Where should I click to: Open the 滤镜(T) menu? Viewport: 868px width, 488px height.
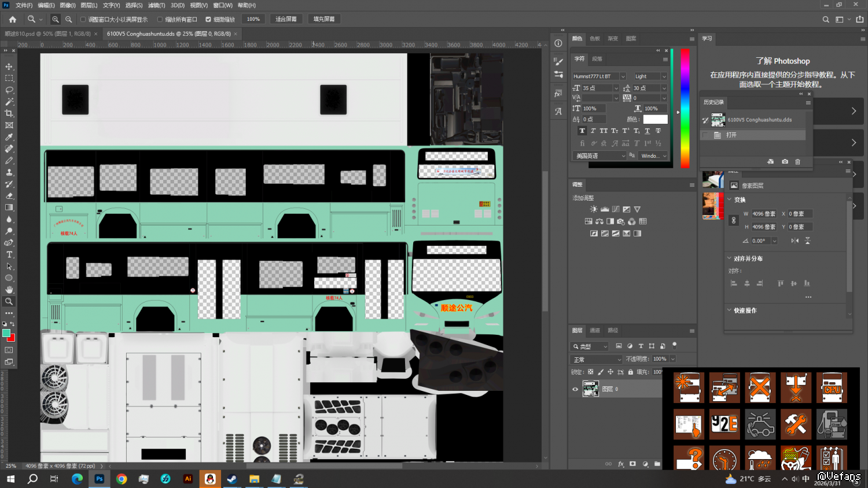pyautogui.click(x=156, y=5)
